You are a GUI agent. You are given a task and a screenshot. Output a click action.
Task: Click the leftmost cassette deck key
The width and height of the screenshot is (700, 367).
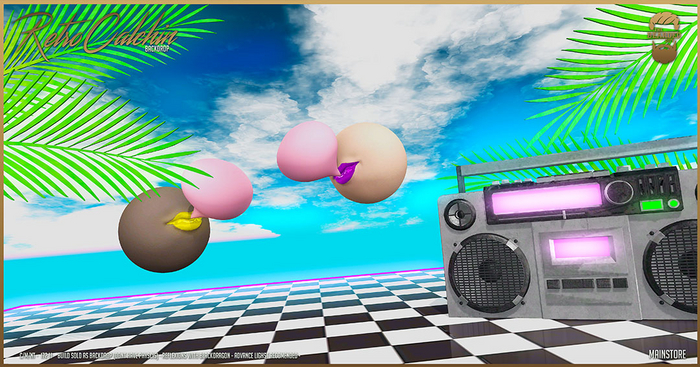tap(553, 284)
